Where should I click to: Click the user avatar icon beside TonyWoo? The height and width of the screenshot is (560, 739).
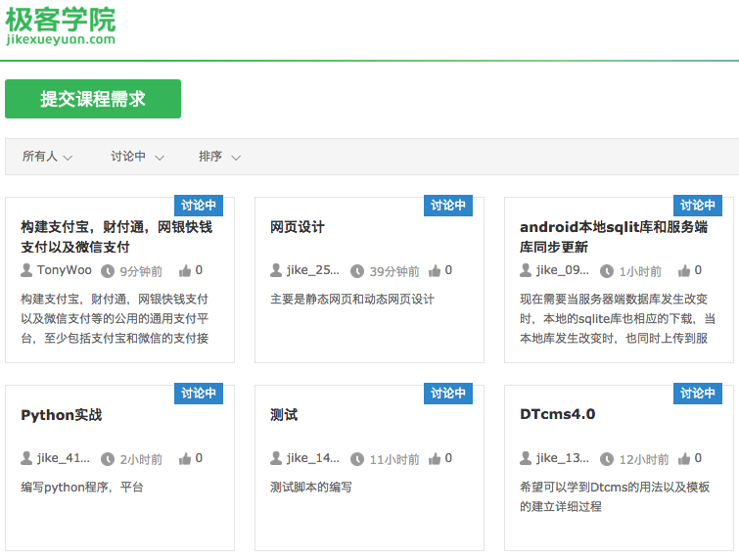point(26,270)
